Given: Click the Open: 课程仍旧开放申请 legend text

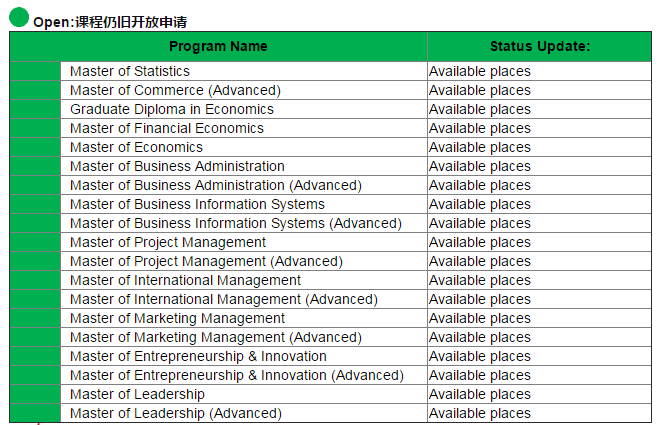Looking at the screenshot, I should [x=110, y=21].
